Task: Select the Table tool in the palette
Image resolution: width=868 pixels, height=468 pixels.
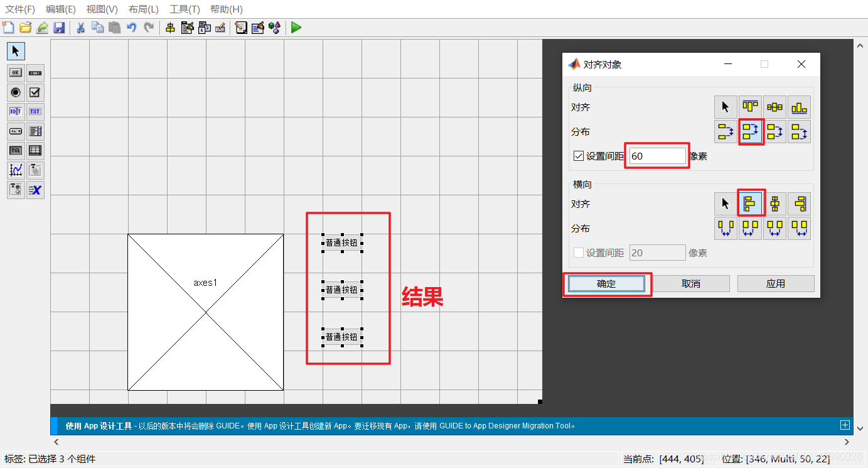Action: pyautogui.click(x=35, y=150)
